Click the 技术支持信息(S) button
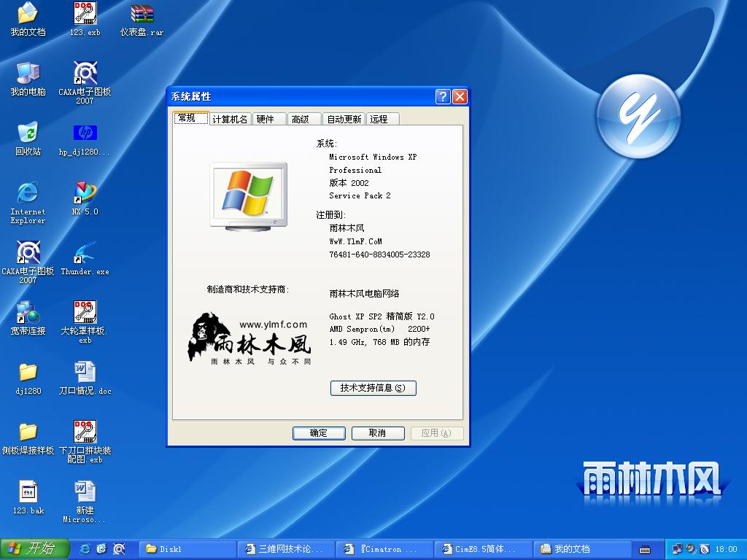747x560 pixels. coord(373,388)
